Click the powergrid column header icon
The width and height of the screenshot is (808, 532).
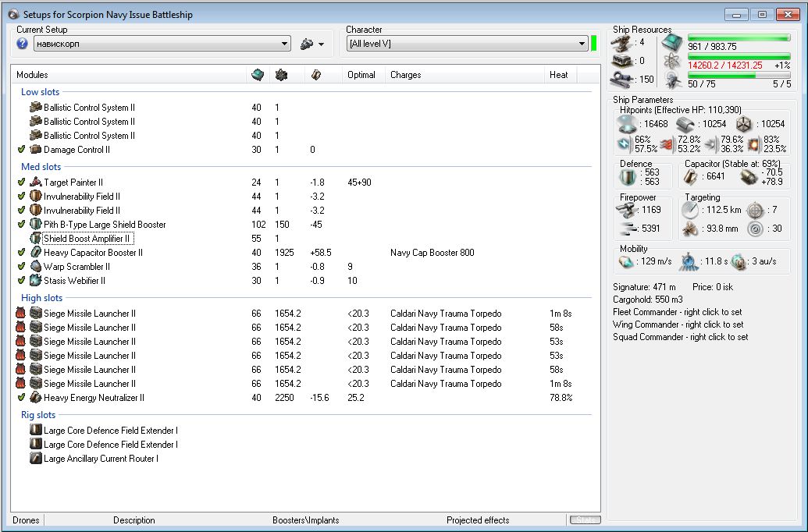(280, 75)
